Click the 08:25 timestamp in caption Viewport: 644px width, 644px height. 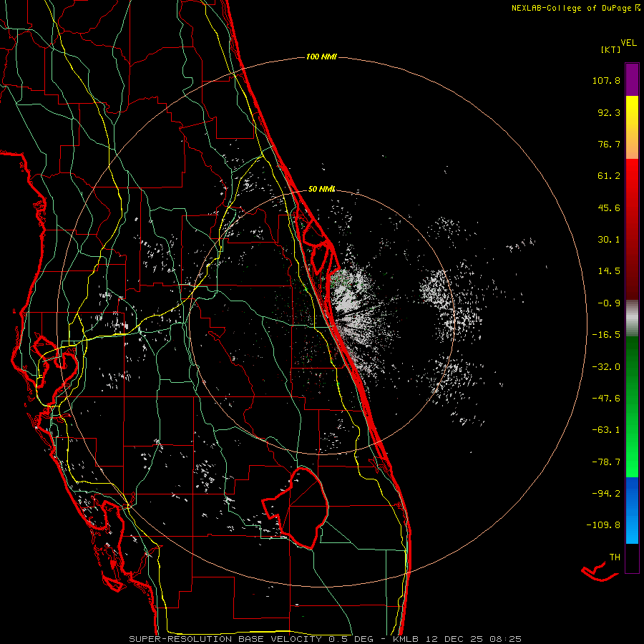[506, 639]
